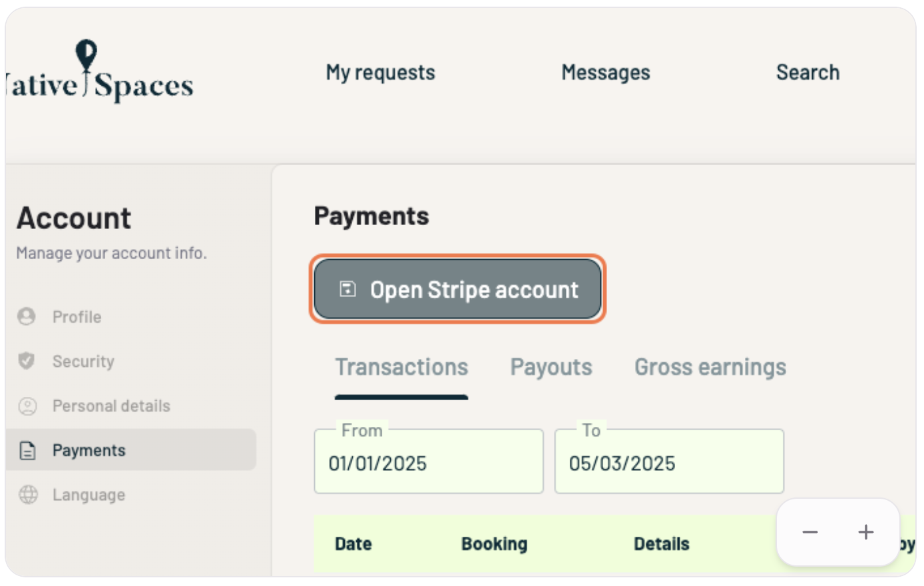Click the Creative Spaces logo
Screen dimensions: 924x586
click(x=100, y=73)
